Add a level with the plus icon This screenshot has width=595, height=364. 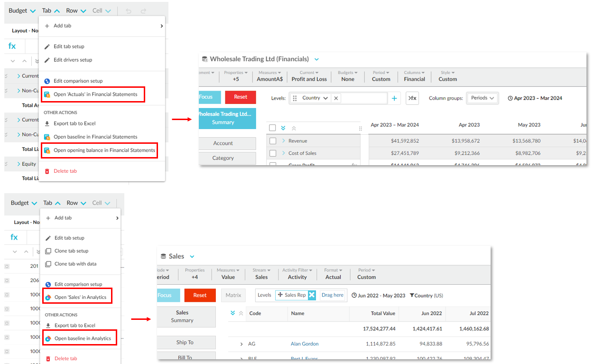point(394,98)
